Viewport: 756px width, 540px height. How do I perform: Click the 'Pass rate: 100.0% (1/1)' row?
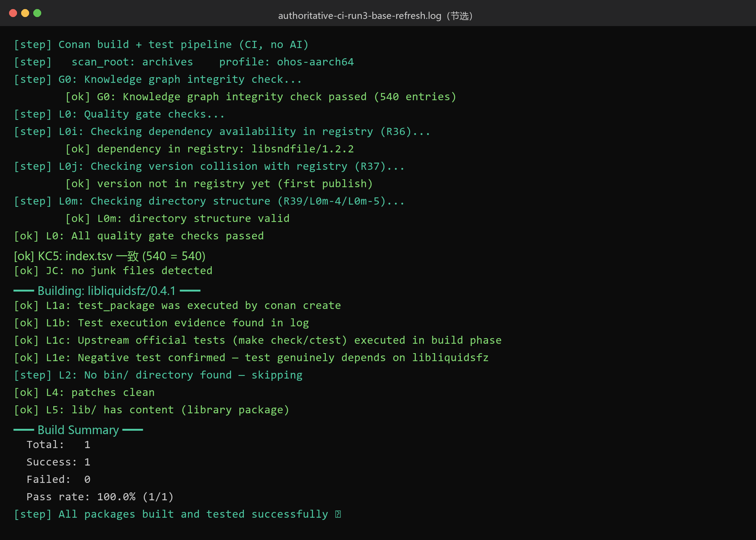point(100,497)
